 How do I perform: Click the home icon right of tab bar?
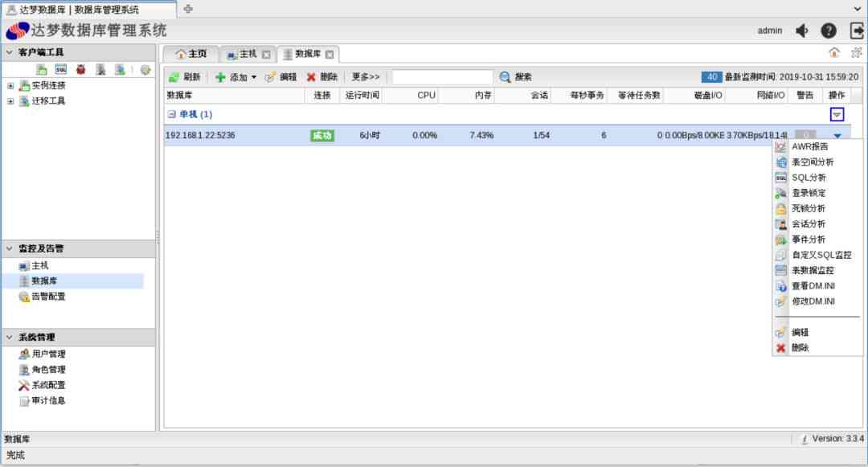point(834,52)
